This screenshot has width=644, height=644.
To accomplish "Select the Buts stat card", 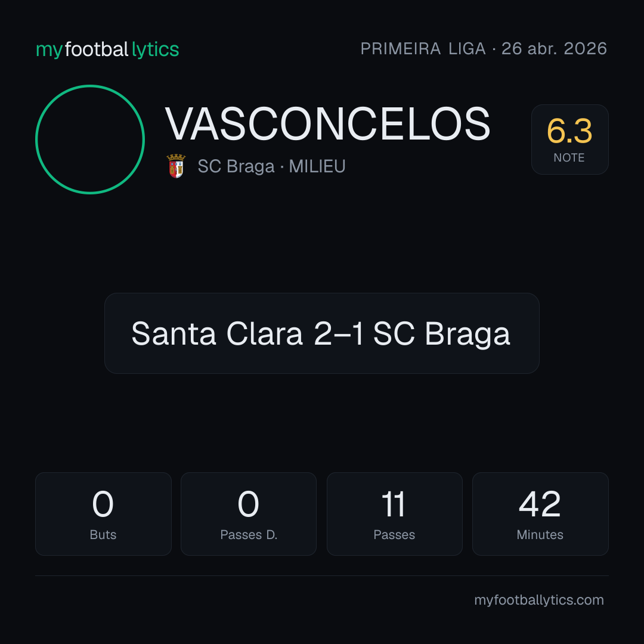I will point(103,514).
